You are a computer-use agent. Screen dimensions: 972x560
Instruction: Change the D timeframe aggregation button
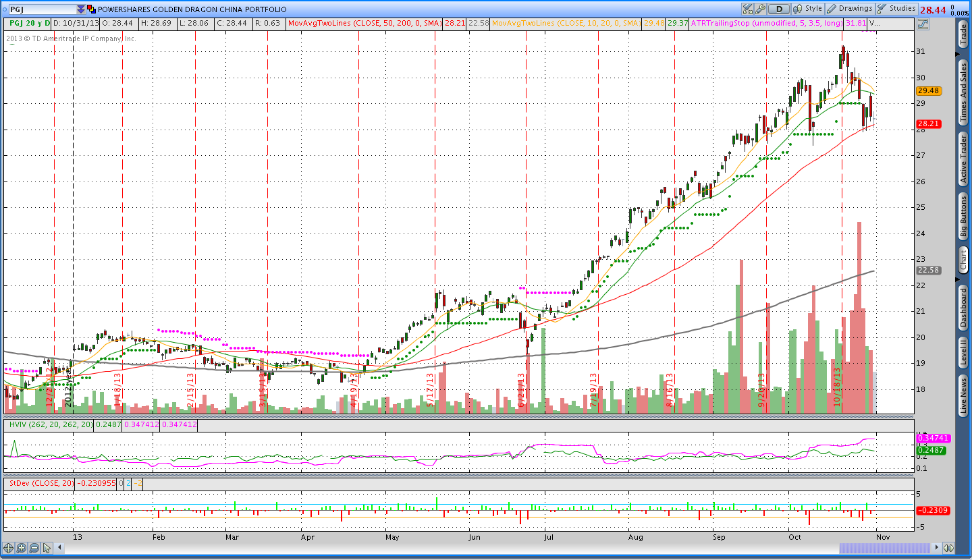(x=779, y=9)
